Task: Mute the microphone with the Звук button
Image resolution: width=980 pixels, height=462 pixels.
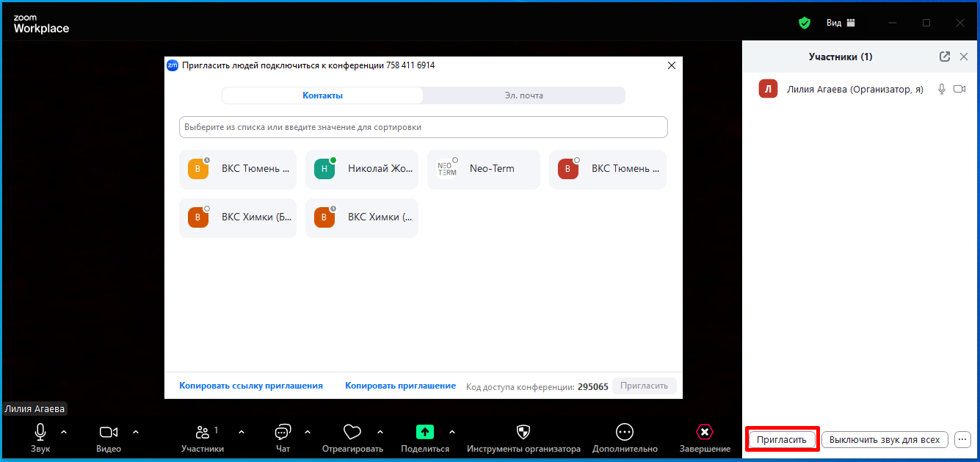Action: (x=40, y=438)
